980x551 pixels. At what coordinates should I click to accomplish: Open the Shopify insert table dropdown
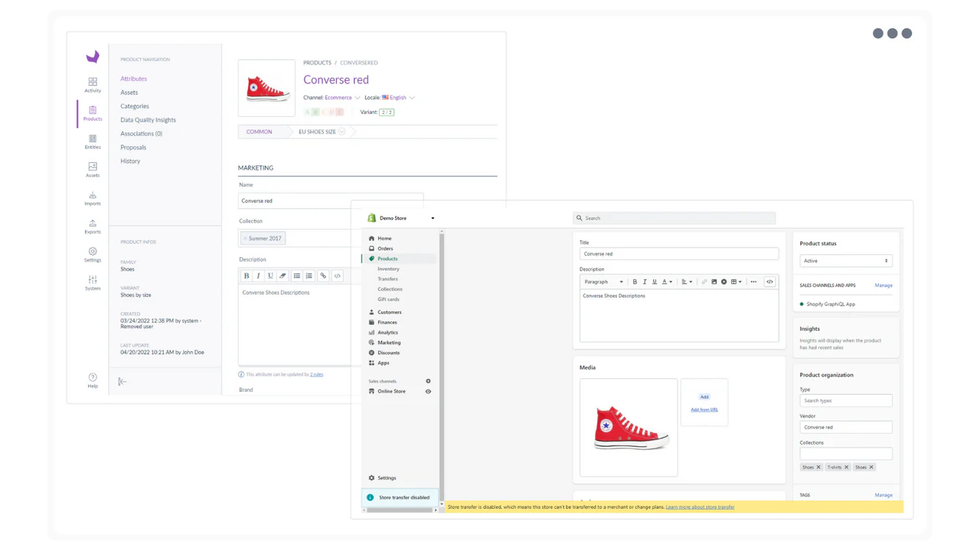736,282
